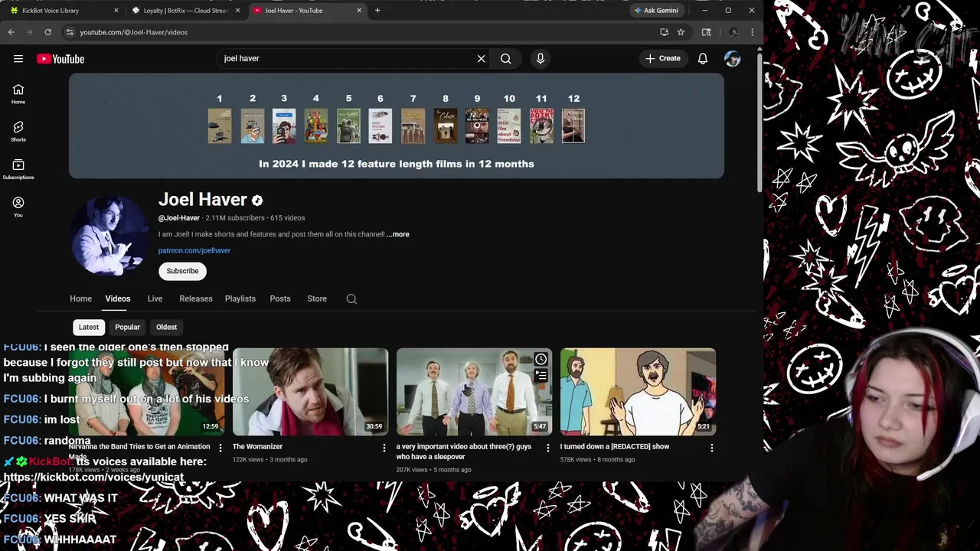Open the Joel Haver channel profile picture

tap(109, 234)
